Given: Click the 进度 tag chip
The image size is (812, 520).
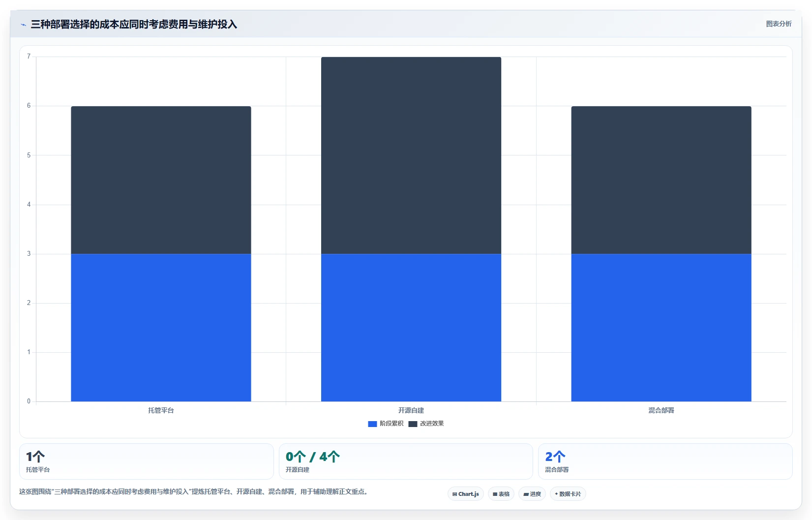Looking at the screenshot, I should 532,494.
